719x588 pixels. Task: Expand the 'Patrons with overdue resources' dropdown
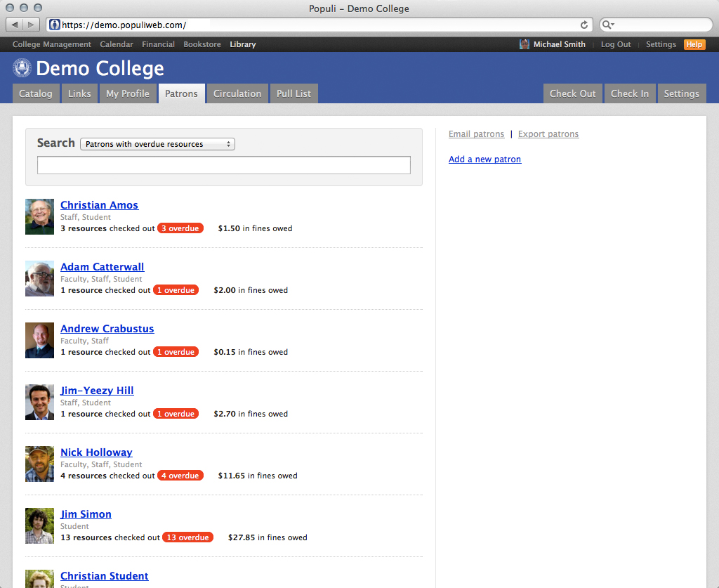pyautogui.click(x=157, y=144)
